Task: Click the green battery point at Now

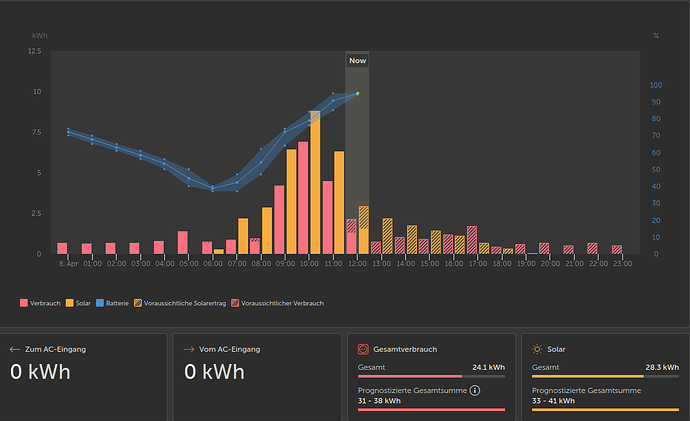Action: 357,93
